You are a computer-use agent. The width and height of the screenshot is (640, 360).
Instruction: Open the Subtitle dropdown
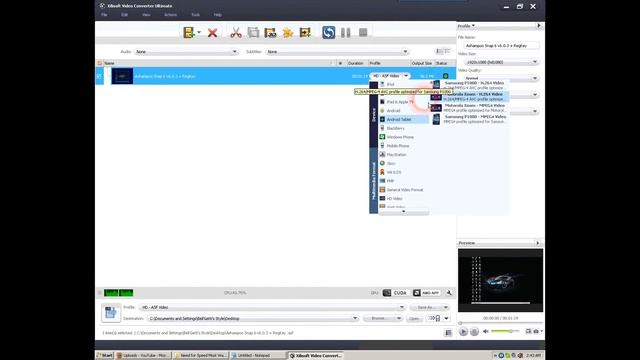[x=337, y=52]
